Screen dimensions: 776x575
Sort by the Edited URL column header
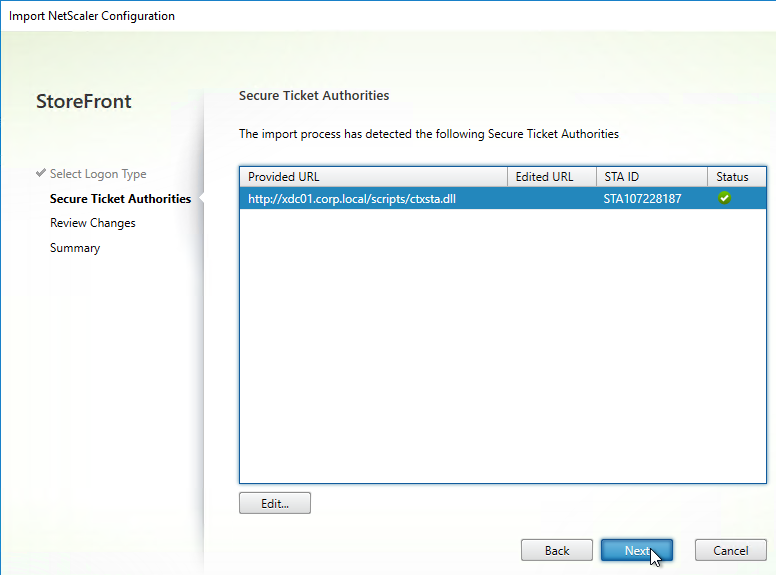552,177
